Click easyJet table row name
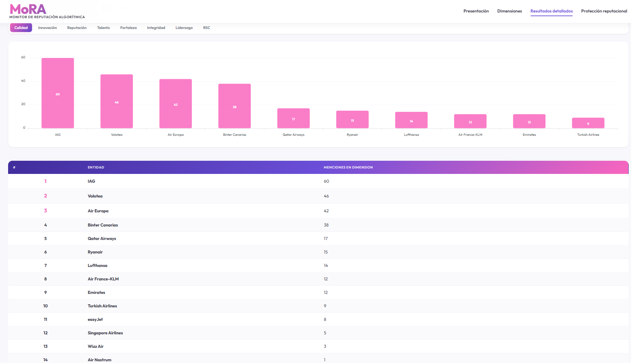The width and height of the screenshot is (632, 364). 95,320
